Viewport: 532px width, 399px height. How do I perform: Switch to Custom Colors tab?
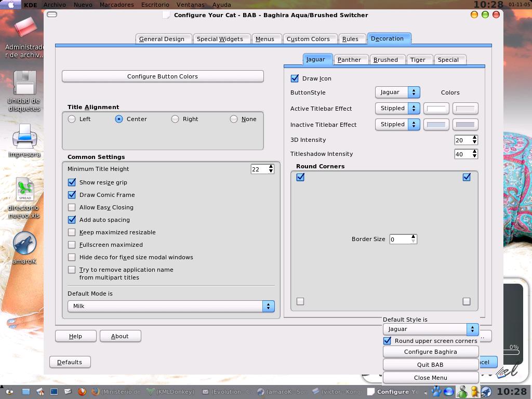310,39
